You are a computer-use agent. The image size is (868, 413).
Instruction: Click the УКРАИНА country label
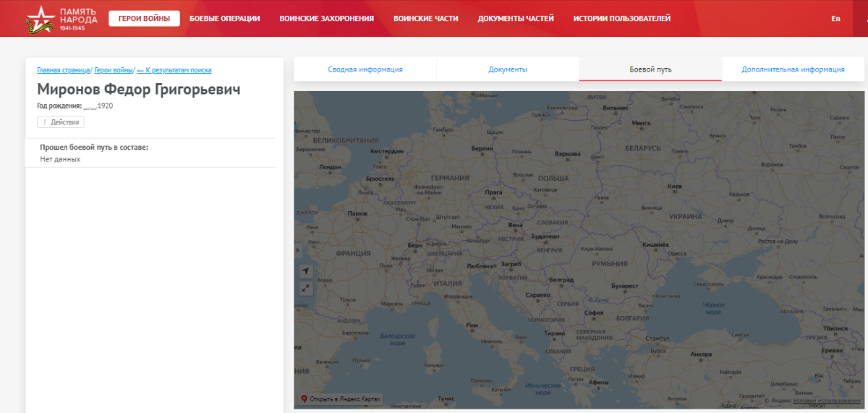coord(686,217)
